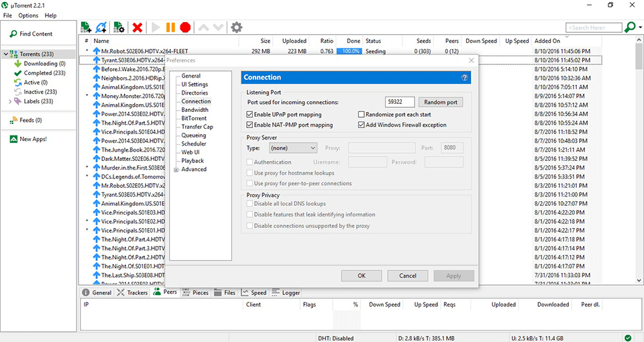Click the green search magnifier icon

point(629,27)
